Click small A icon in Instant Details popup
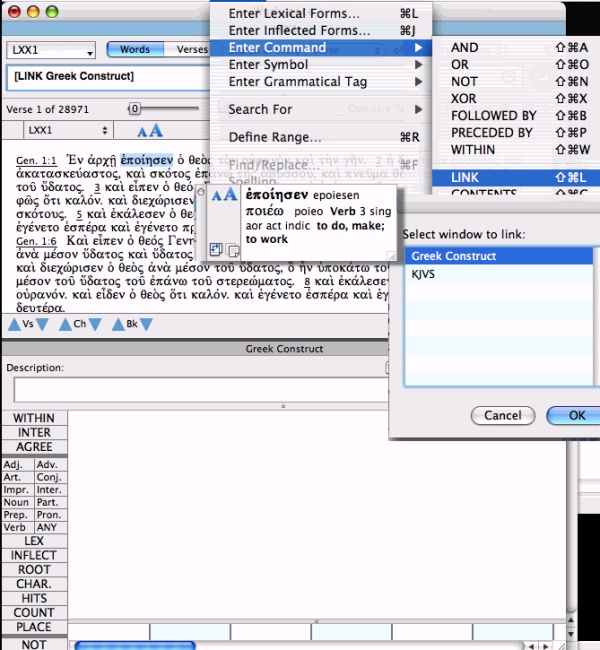This screenshot has width=600, height=650. (216, 196)
